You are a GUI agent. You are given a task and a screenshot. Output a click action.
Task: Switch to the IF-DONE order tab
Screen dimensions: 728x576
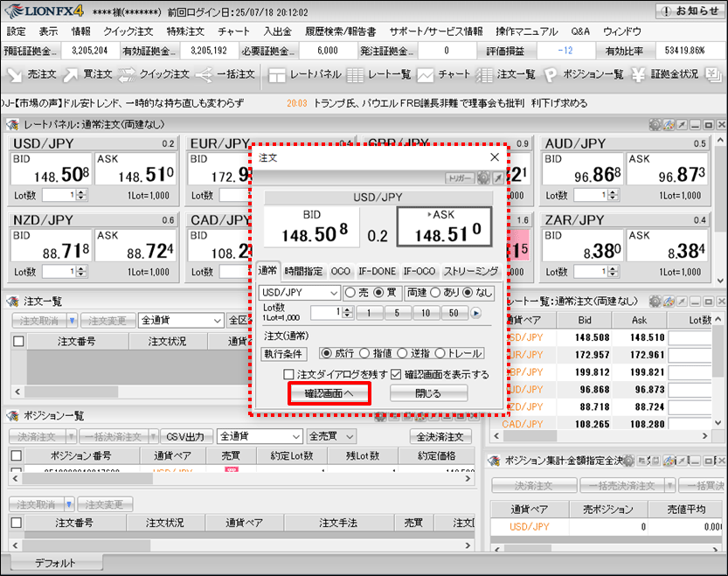pyautogui.click(x=376, y=272)
